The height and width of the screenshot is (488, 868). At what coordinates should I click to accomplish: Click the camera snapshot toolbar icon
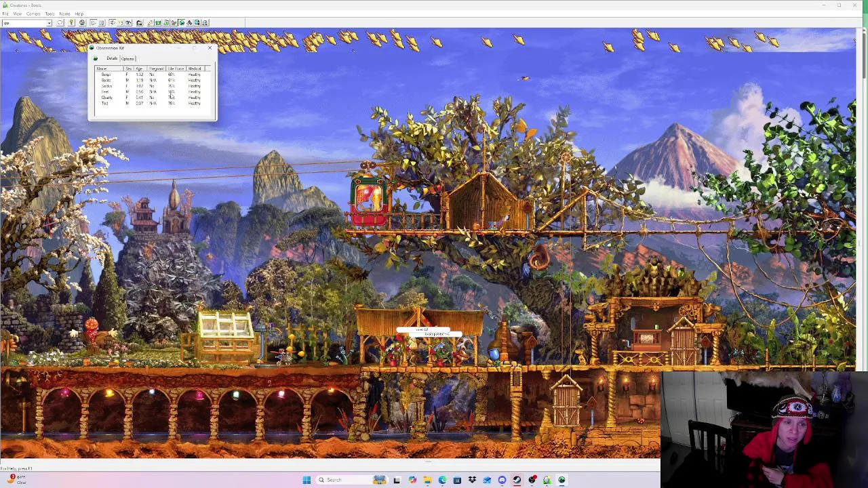139,23
